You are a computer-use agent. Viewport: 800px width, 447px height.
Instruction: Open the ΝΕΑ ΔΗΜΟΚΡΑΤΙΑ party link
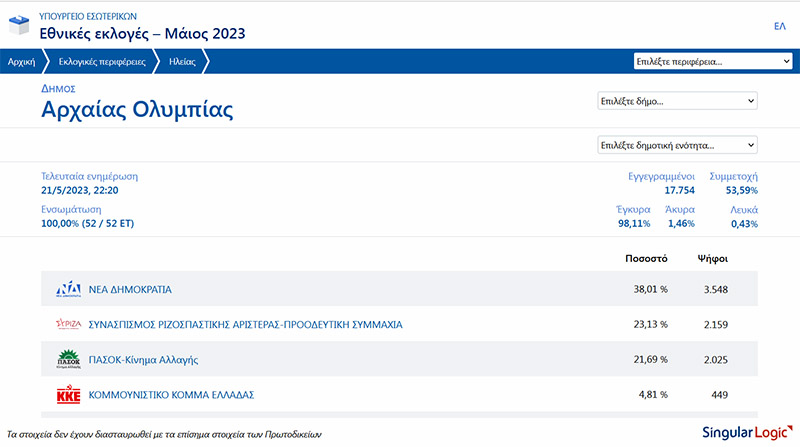point(130,290)
